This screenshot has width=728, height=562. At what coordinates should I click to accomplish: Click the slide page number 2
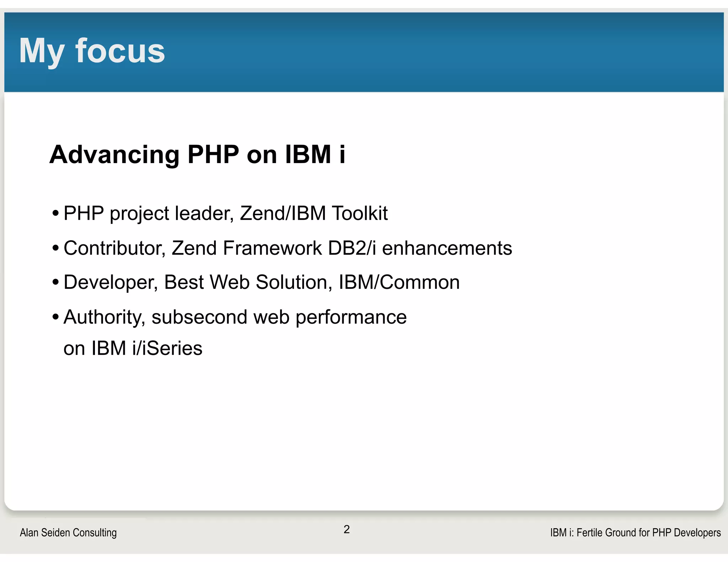click(347, 529)
